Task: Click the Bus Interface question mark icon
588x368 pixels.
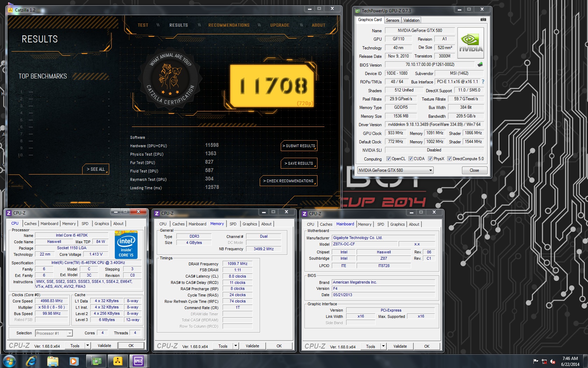Action: (x=483, y=82)
